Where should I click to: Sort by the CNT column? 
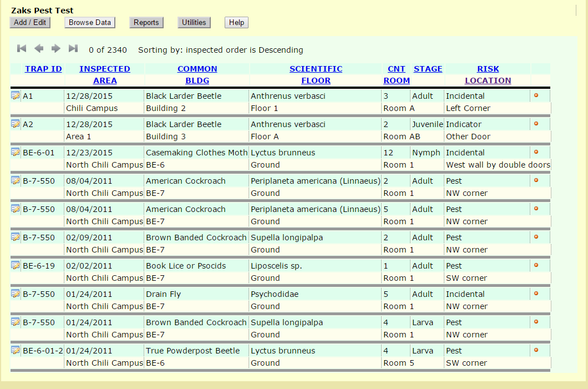point(397,69)
